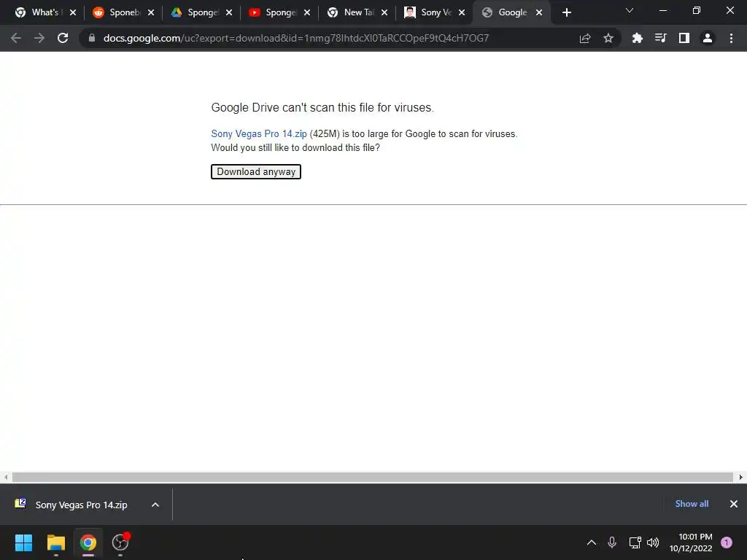Close the Sony Ve tab

[x=462, y=12]
